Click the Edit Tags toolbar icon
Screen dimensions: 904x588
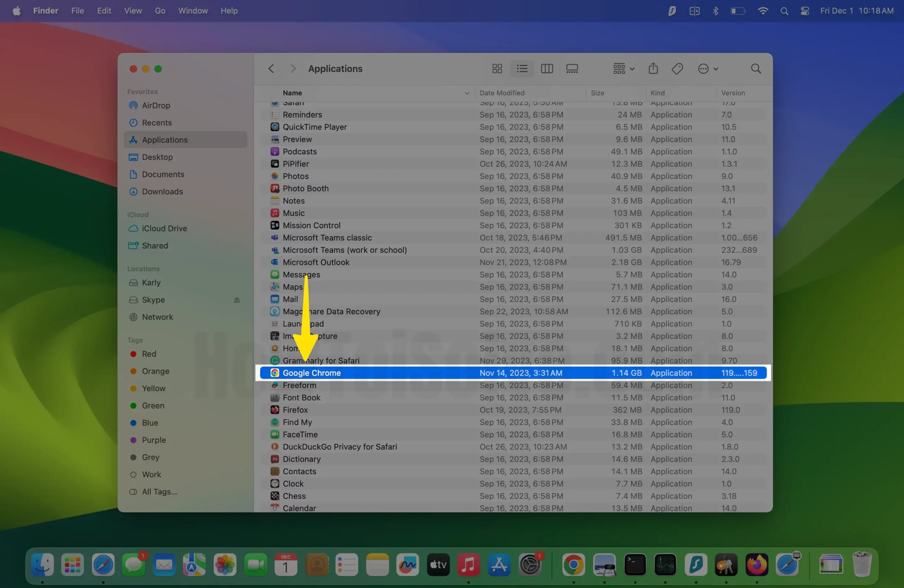677,69
